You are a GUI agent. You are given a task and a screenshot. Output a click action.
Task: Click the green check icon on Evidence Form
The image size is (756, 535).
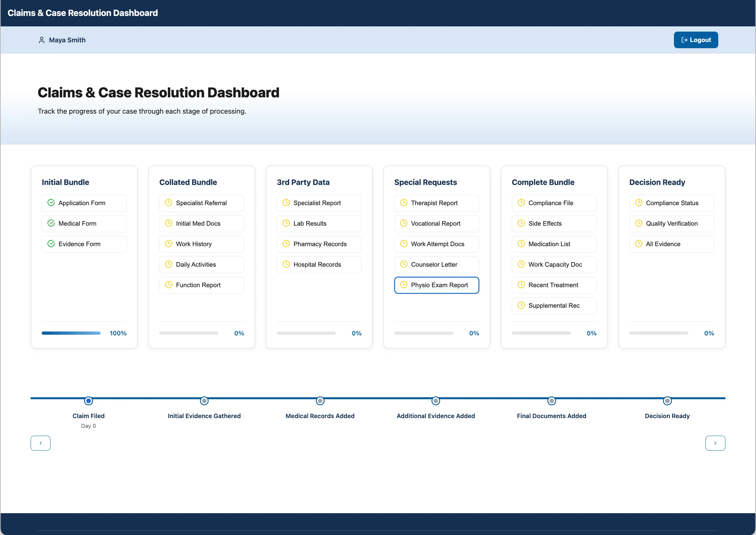pos(51,244)
